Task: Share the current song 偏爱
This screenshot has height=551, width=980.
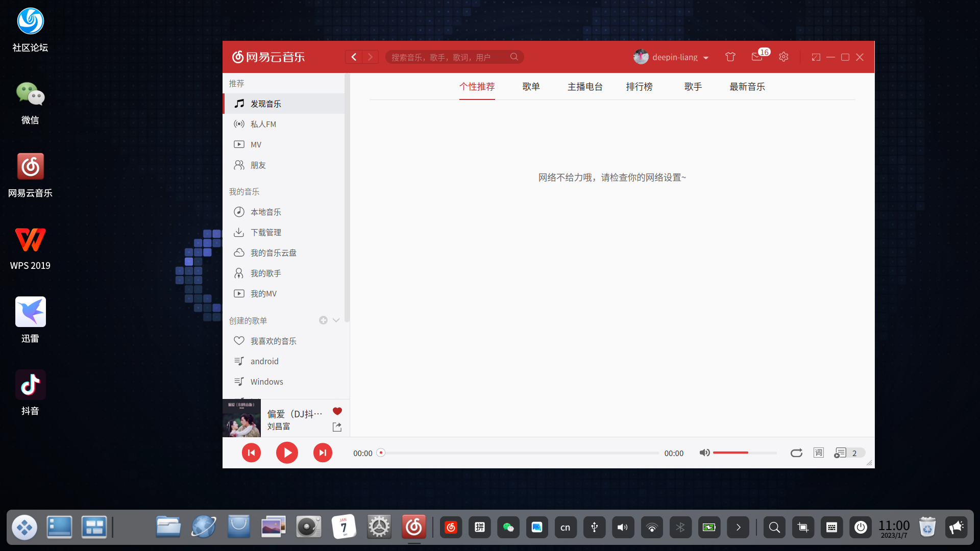Action: coord(337,427)
